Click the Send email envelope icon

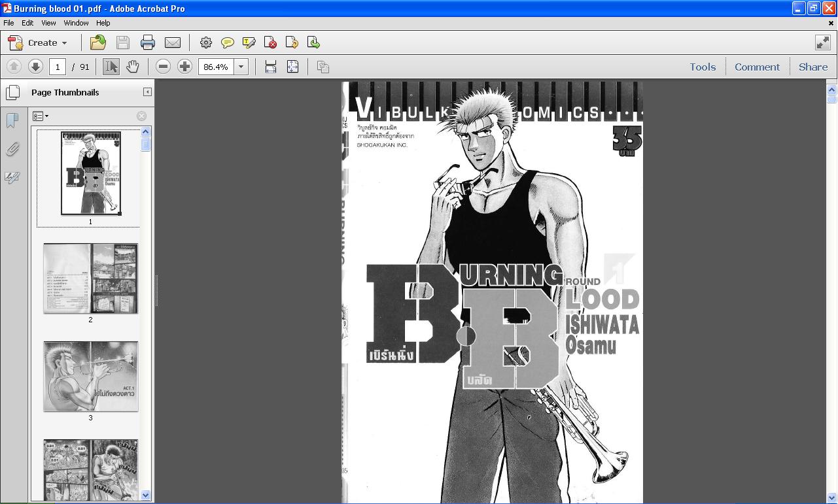coord(173,42)
